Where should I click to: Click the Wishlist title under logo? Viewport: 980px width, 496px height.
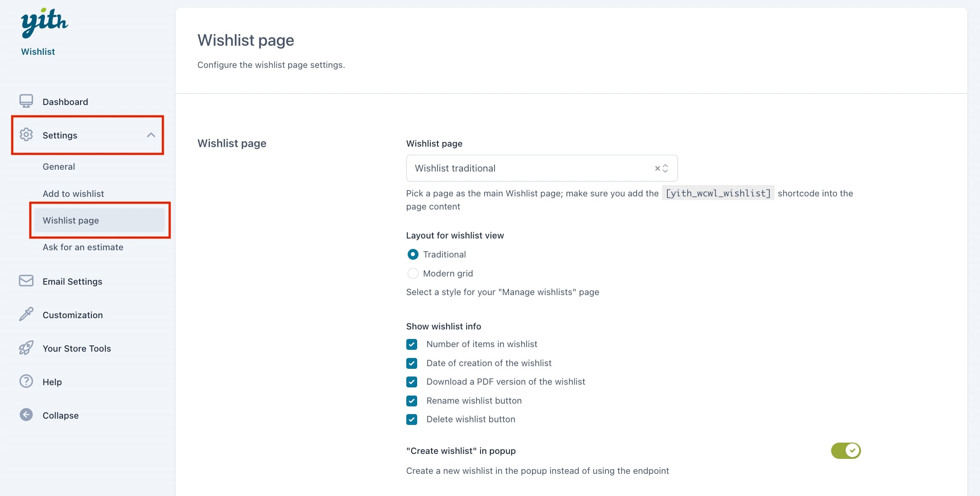coord(38,52)
